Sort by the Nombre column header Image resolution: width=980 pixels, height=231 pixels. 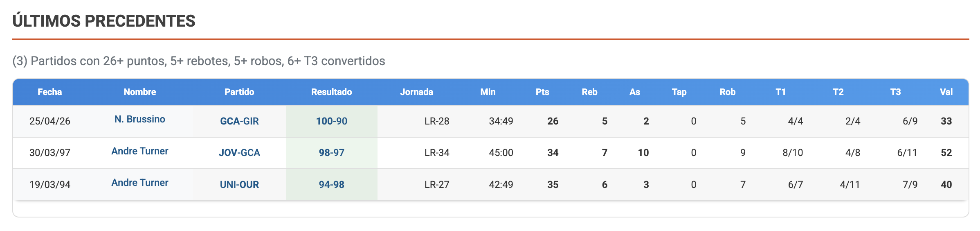coord(139,92)
